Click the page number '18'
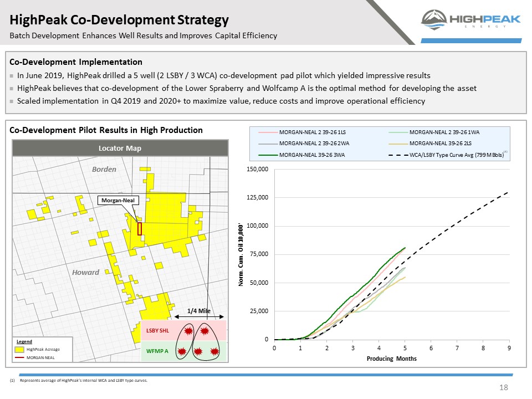This screenshot has height=399, width=532. point(504,387)
